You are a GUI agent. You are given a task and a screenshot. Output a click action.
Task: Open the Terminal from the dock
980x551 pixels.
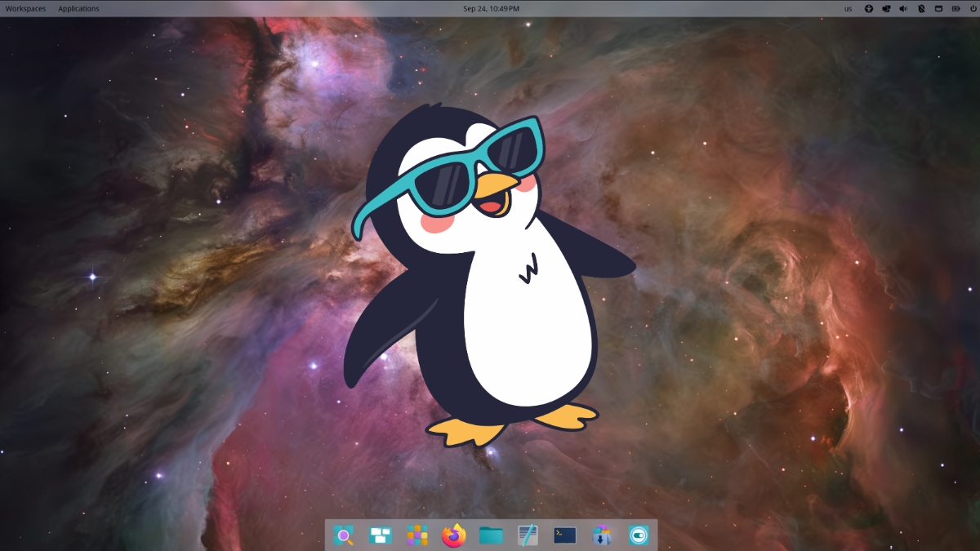coord(565,535)
